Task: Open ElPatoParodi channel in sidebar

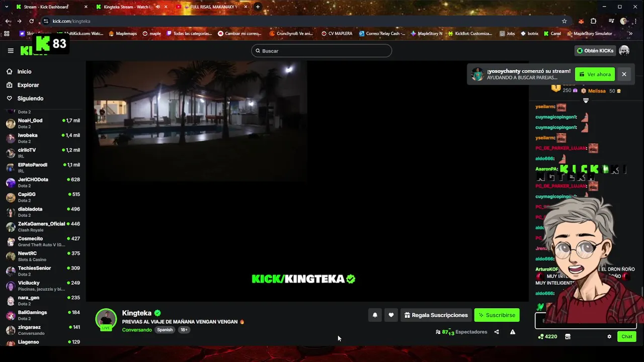Action: 43,167
